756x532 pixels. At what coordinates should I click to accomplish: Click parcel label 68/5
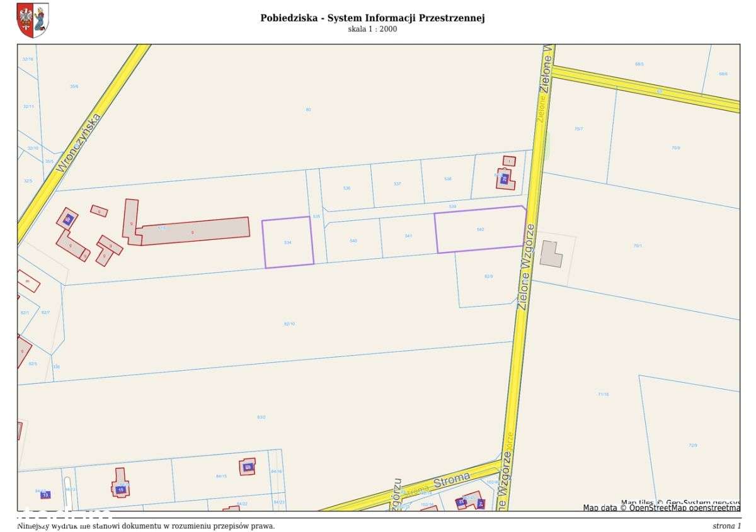pos(639,64)
